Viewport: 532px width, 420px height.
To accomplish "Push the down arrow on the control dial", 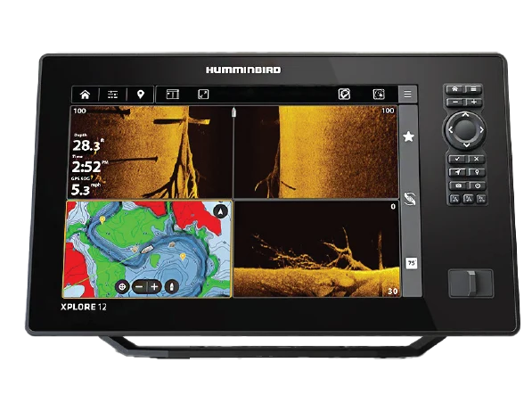I will coord(467,145).
